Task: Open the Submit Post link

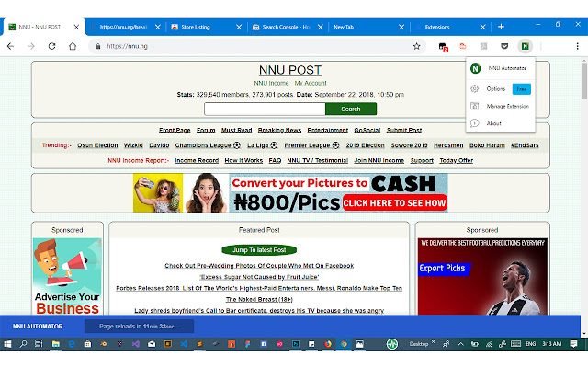Action: 404,131
